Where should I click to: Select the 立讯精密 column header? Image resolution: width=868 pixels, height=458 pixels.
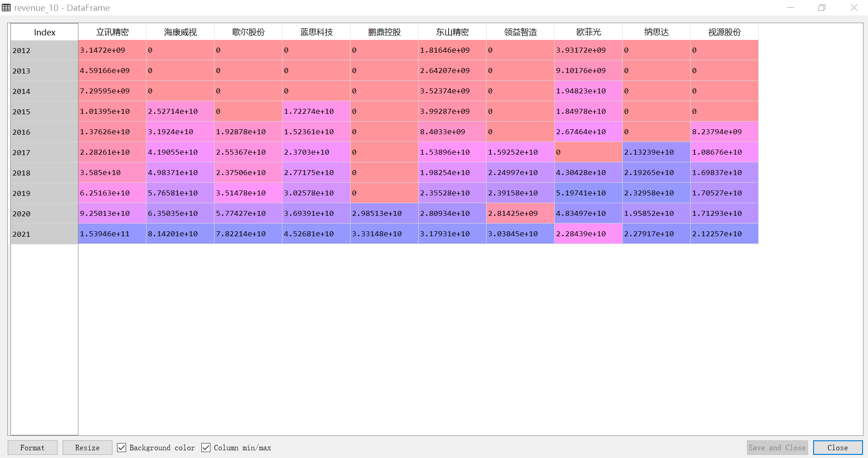(112, 32)
